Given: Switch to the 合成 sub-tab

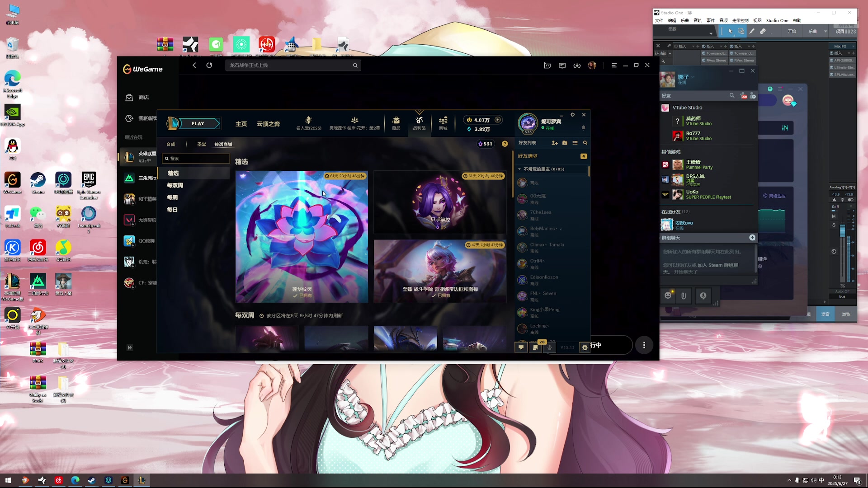Looking at the screenshot, I should (170, 145).
